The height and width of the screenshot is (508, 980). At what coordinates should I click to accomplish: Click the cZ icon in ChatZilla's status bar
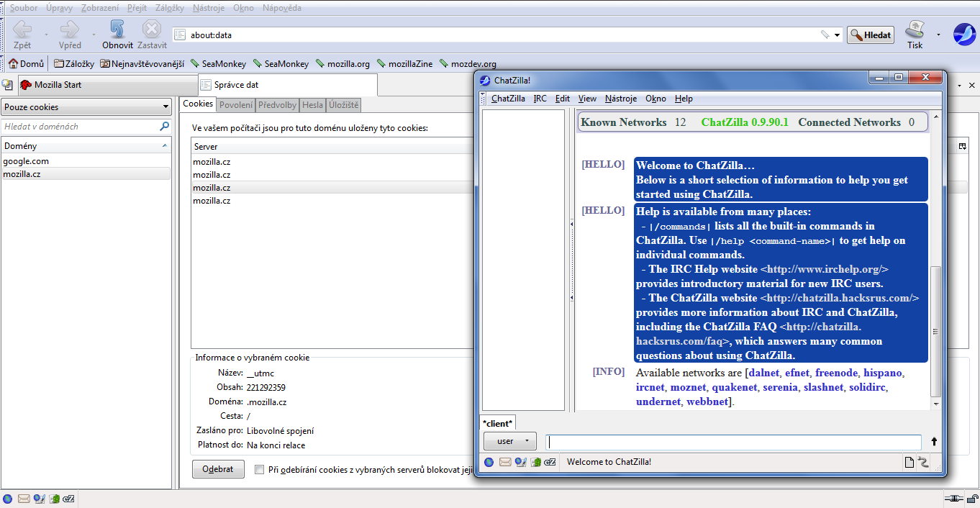point(550,462)
